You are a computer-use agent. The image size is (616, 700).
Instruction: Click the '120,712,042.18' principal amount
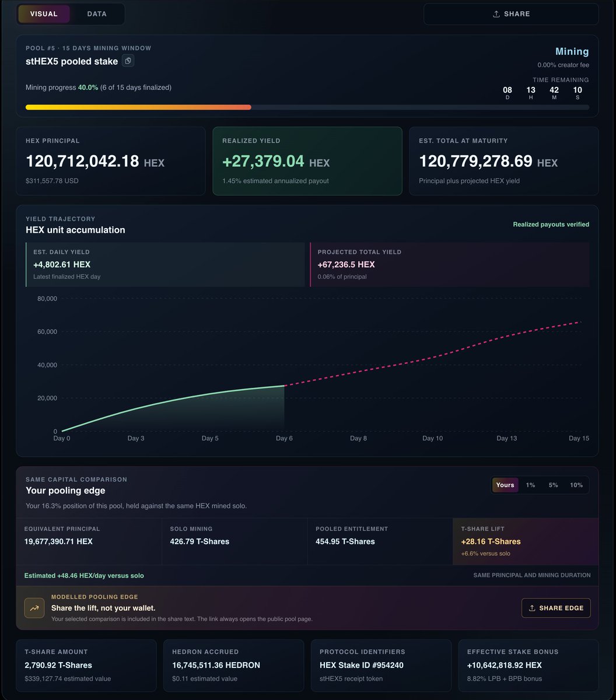[82, 162]
